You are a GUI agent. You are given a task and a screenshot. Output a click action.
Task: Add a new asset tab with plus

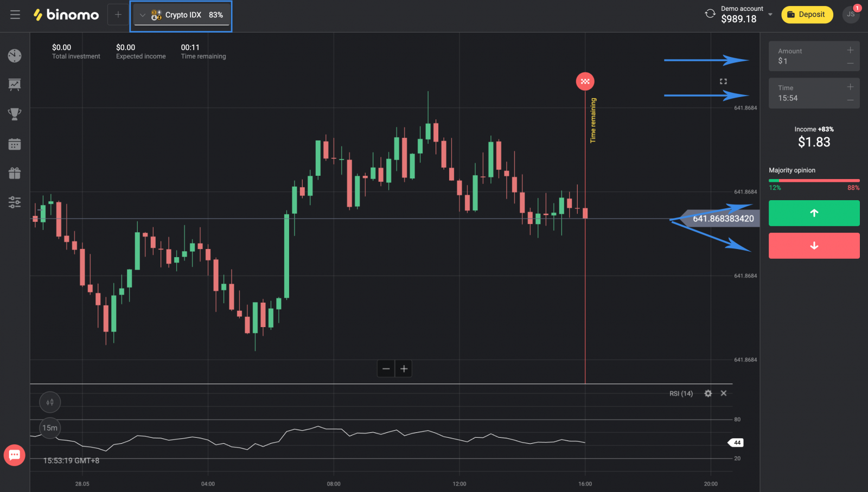coord(118,15)
